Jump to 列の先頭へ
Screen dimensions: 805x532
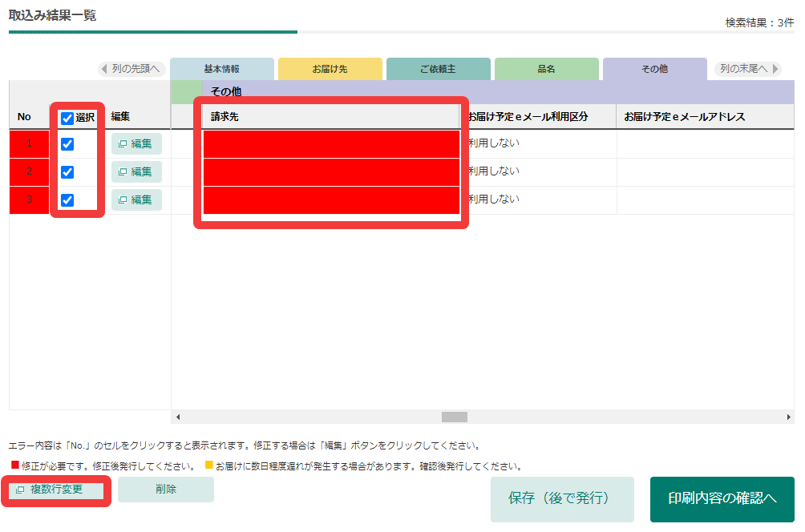click(x=131, y=69)
